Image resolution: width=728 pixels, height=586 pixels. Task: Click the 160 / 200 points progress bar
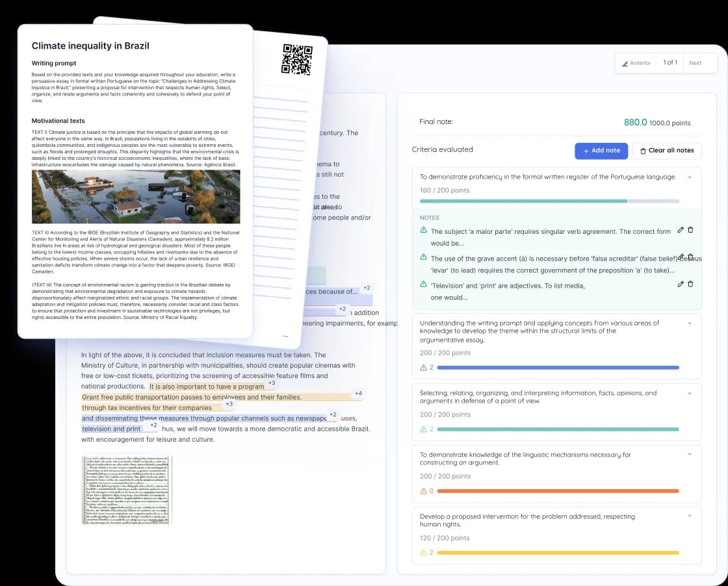pyautogui.click(x=549, y=201)
